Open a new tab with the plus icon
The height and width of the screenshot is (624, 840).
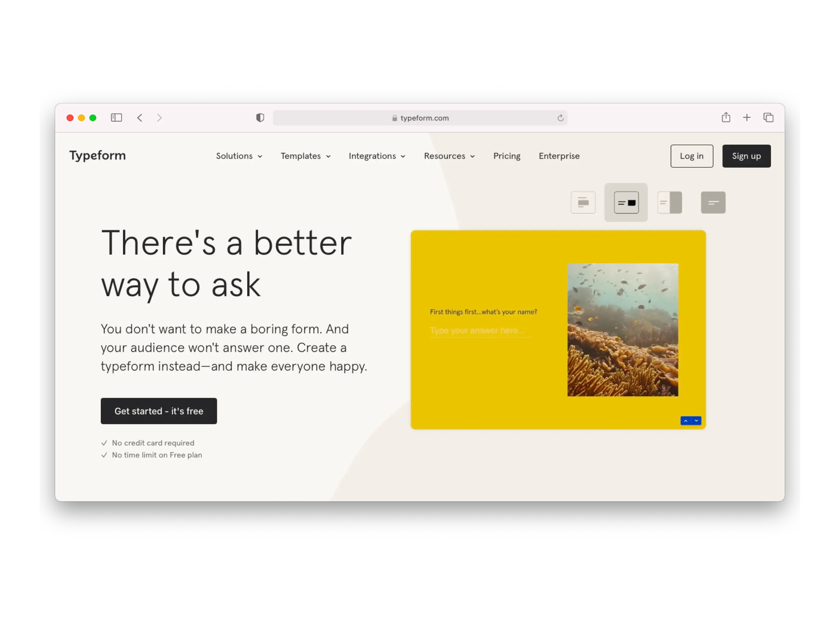tap(747, 118)
